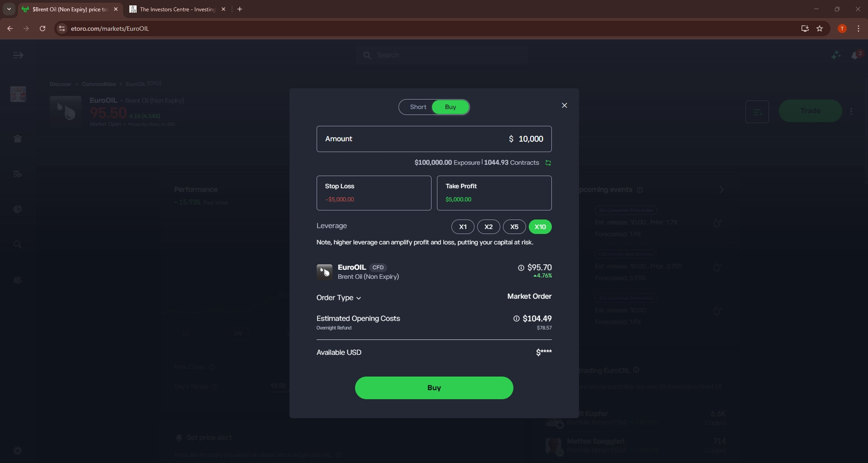Click the hidden Available USD balance
This screenshot has height=463, width=868.
tap(544, 352)
